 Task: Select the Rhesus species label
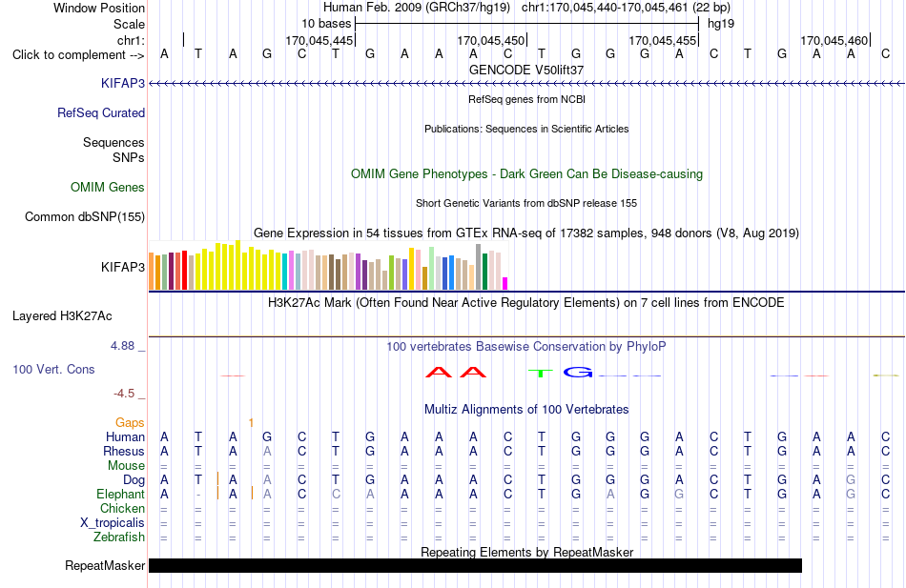[x=124, y=451]
